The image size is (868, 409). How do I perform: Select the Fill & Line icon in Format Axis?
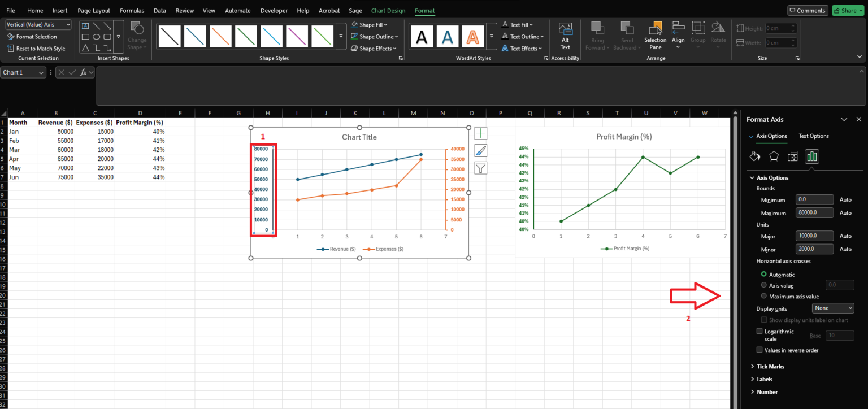(754, 156)
